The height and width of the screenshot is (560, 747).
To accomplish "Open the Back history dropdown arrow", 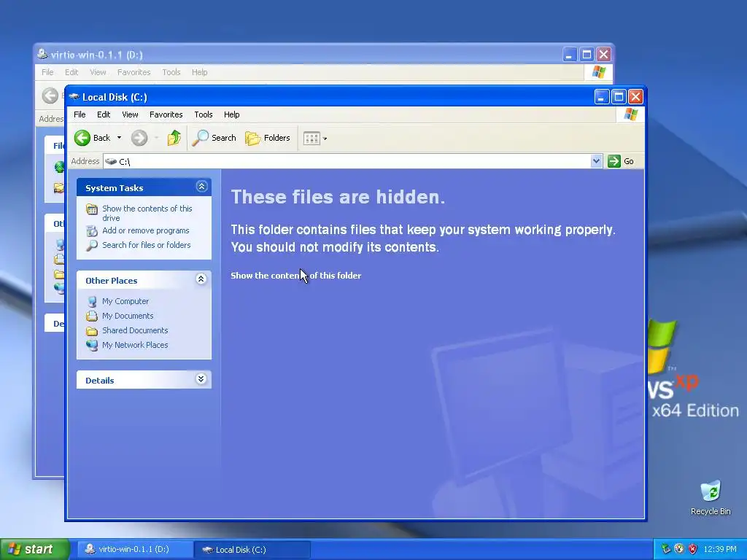I will click(x=119, y=138).
